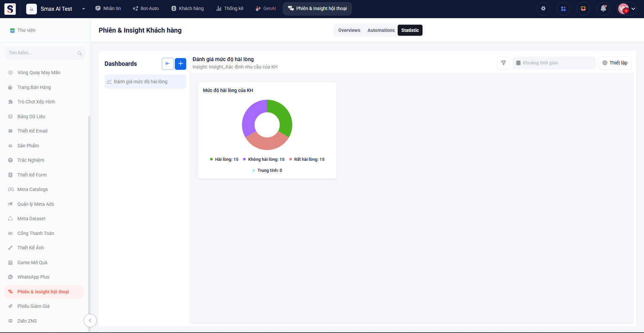
Task: Expand the Smax AI Test workspace dropdown
Action: 83,9
